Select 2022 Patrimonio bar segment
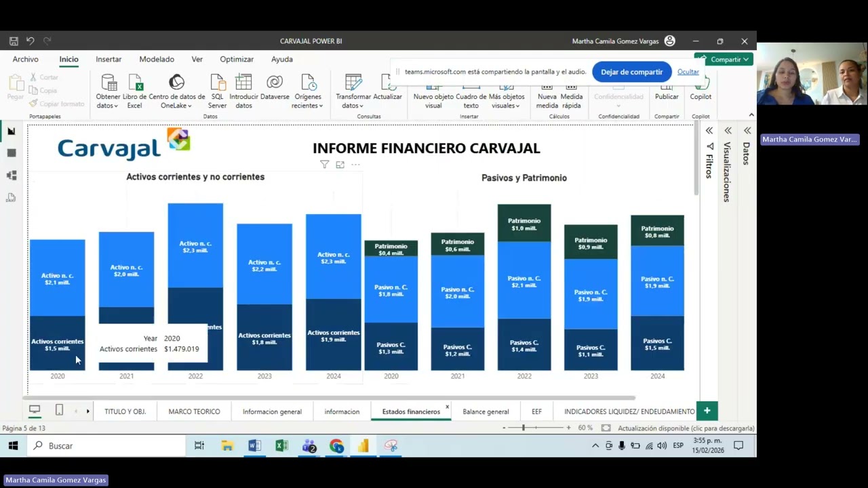 [524, 223]
